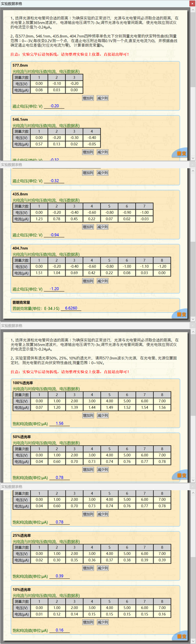Click 增加列 under the 100%透光率 table
Viewport: 196px width, 644px height.
88,416
